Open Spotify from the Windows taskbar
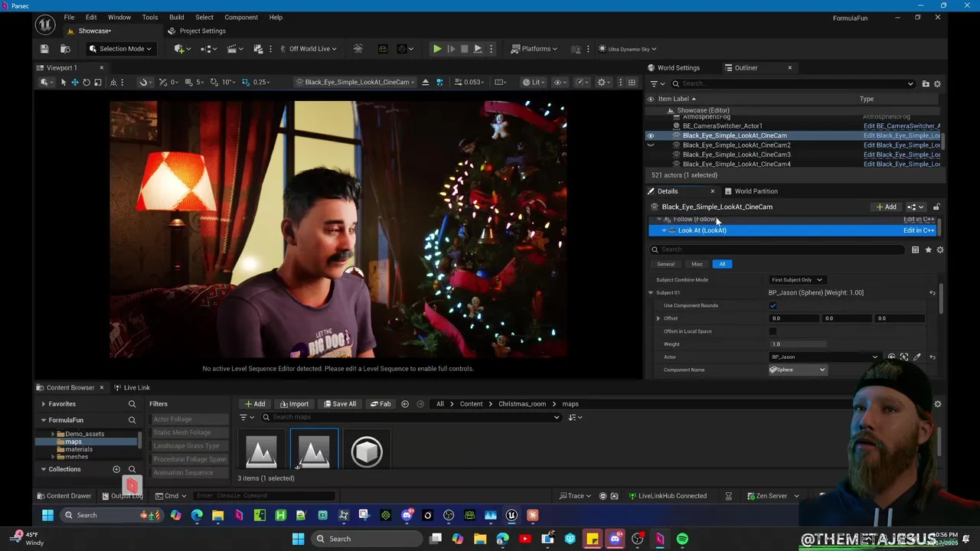Screen dimensions: 980x551 682,539
